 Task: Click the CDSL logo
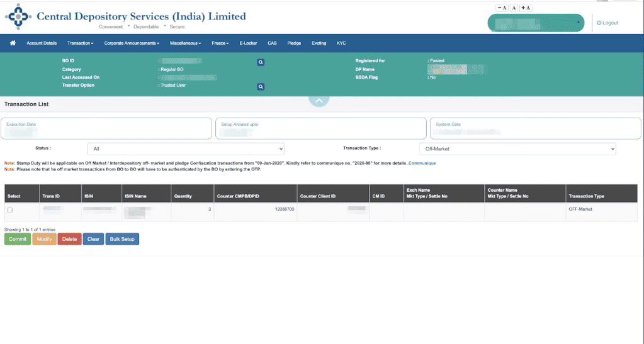18,17
